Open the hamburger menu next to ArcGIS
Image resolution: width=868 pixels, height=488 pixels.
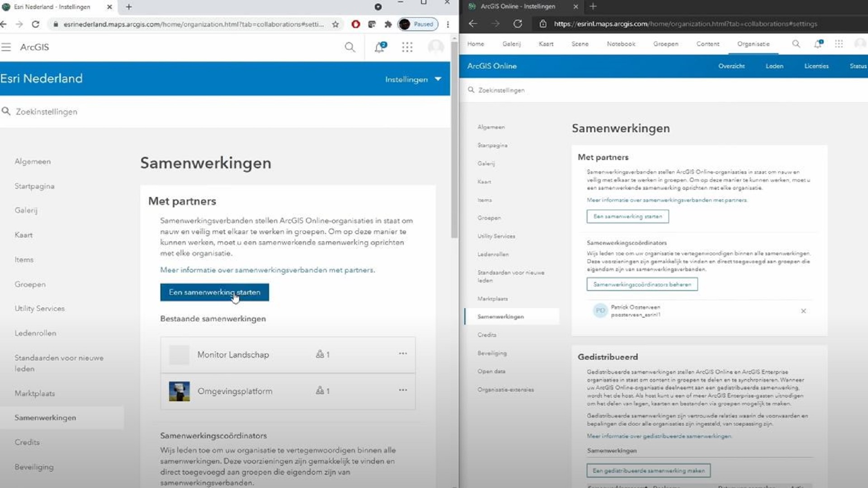click(6, 47)
